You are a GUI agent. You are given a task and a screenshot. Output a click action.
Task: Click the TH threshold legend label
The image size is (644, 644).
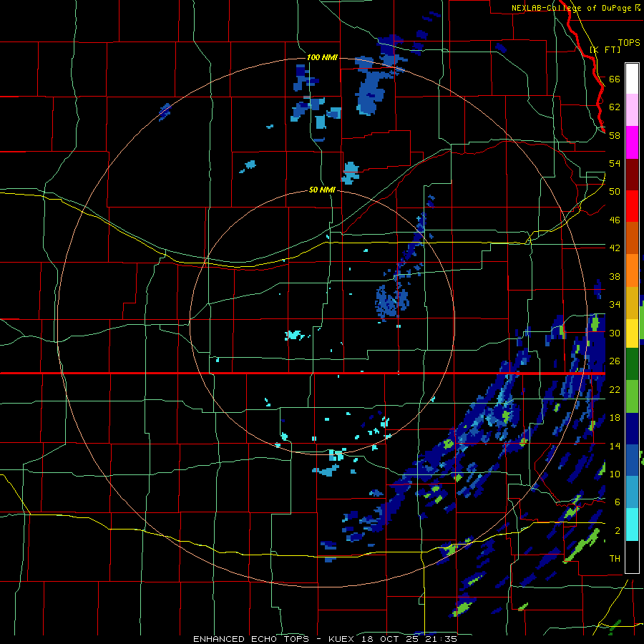click(615, 559)
